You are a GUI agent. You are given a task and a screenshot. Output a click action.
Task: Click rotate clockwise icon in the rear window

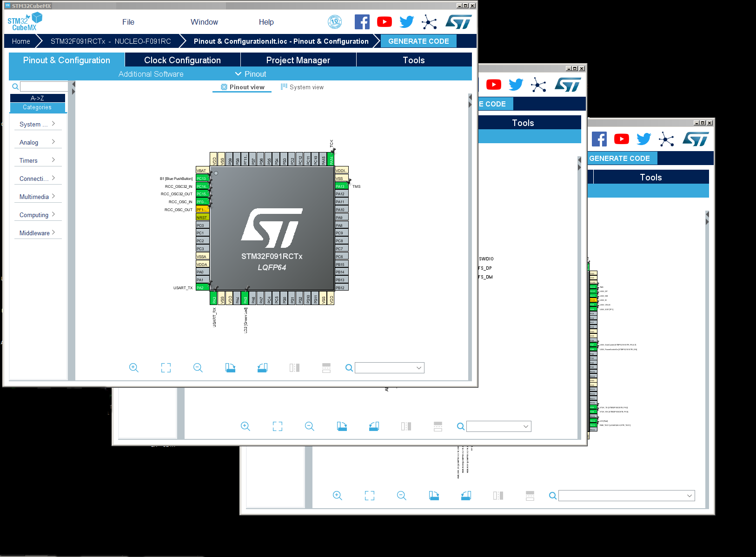click(434, 496)
